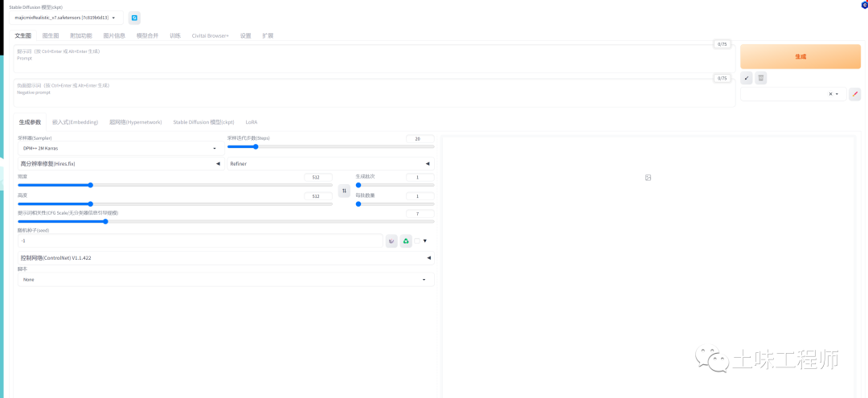Click the CFG Scale slider handle

[x=105, y=221]
